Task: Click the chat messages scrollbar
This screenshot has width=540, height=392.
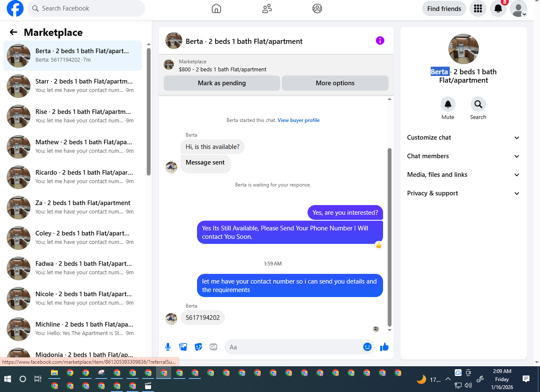Action: (389, 236)
